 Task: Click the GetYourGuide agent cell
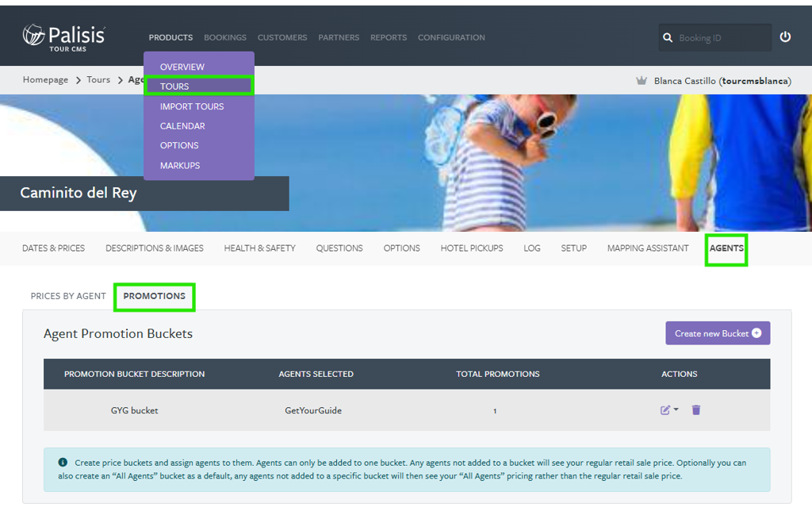tap(313, 410)
